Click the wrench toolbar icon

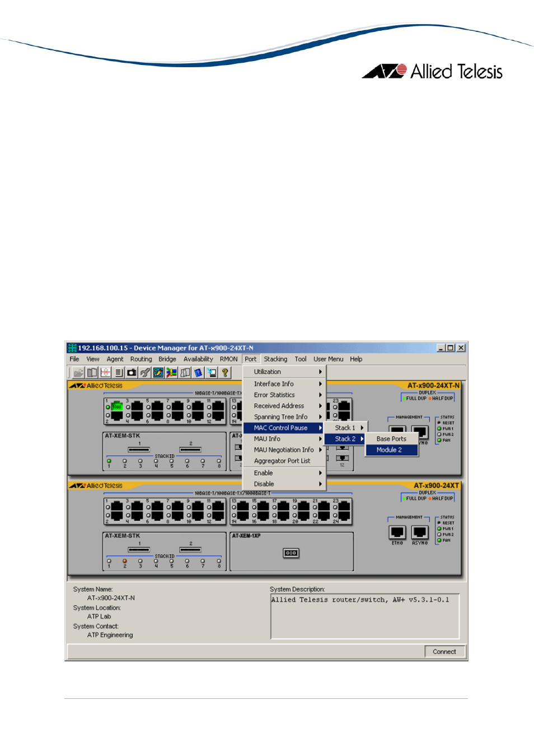click(145, 372)
